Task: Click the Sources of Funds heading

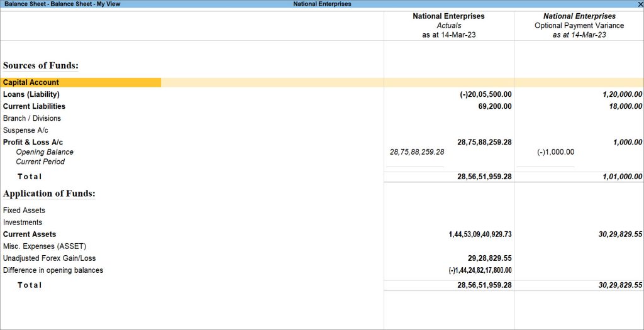Action: tap(41, 65)
